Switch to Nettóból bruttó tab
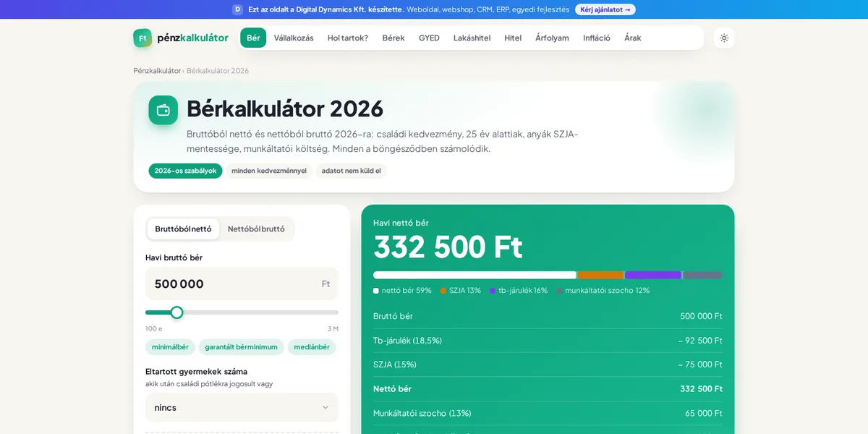The width and height of the screenshot is (868, 434). pos(256,229)
